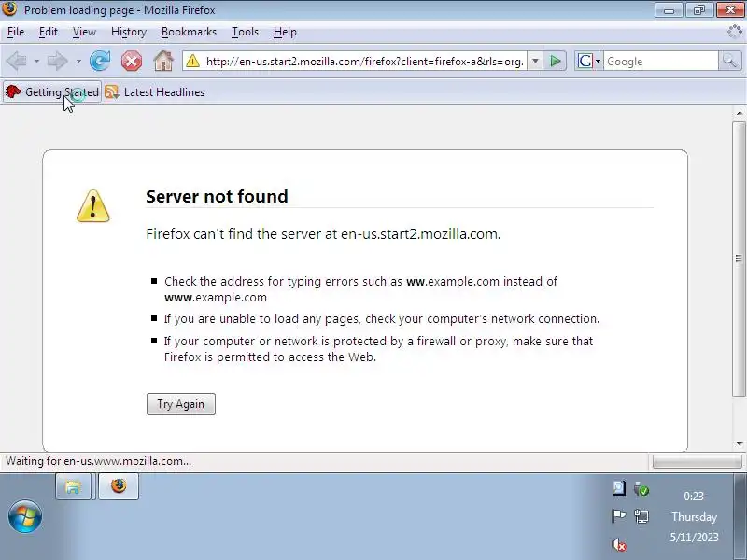Image resolution: width=747 pixels, height=560 pixels.
Task: Click the green Go button
Action: pos(555,61)
